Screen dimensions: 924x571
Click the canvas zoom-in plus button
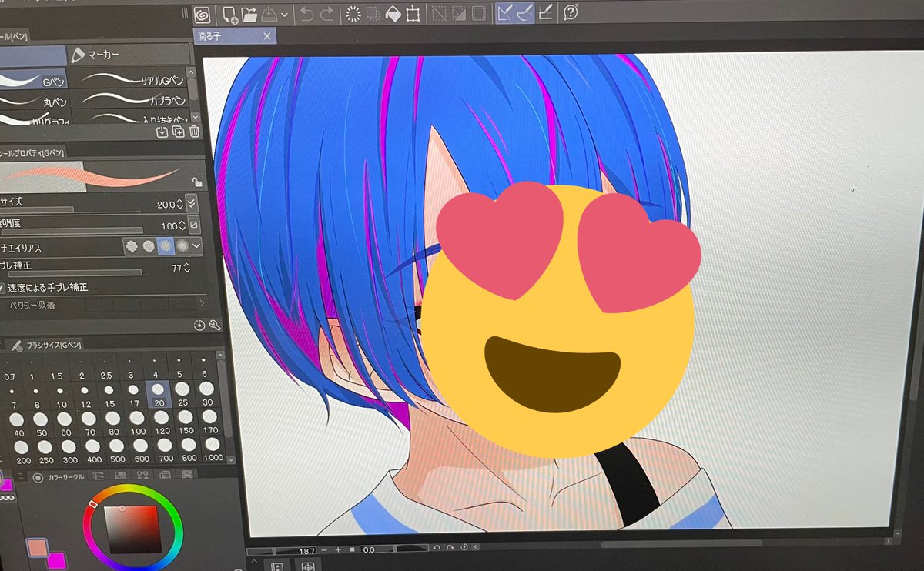coord(338,550)
